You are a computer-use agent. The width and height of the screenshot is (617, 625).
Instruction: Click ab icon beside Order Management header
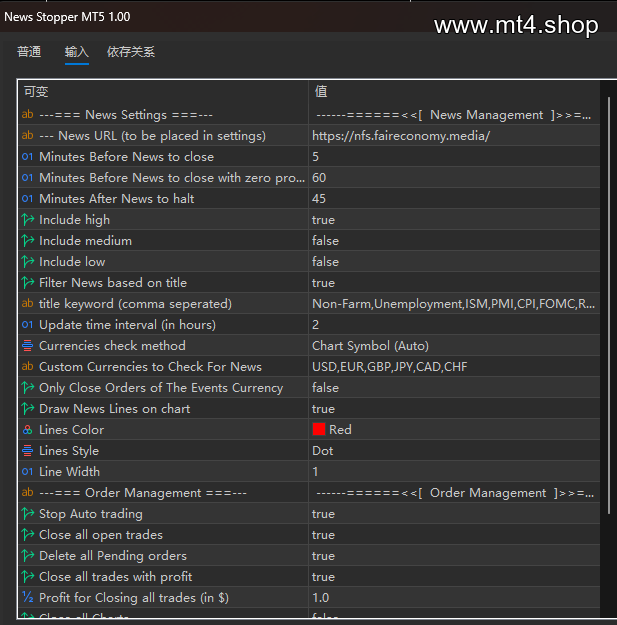(x=28, y=492)
